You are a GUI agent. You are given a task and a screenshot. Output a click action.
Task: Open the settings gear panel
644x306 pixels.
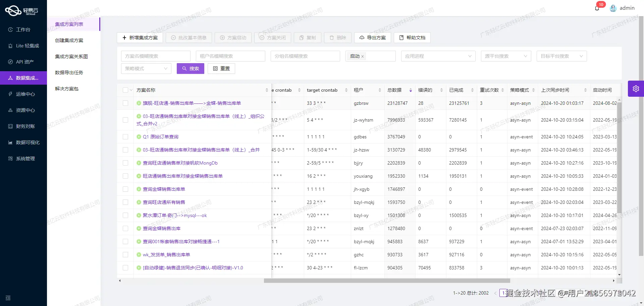click(636, 89)
